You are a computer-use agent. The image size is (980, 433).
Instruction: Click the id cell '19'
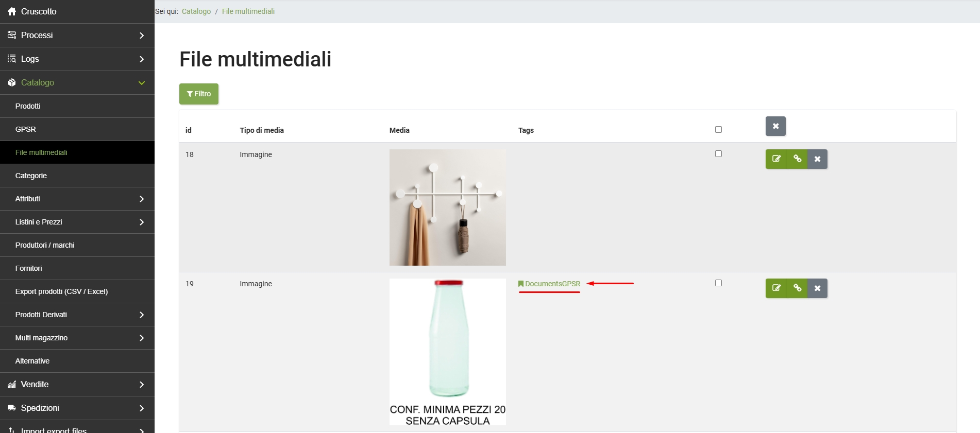coord(190,284)
